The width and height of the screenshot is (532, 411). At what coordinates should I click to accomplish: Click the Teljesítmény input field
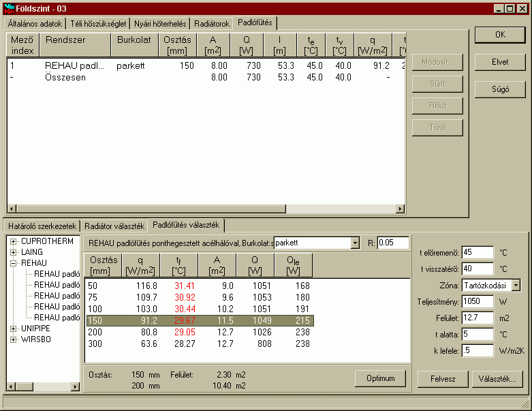click(478, 301)
